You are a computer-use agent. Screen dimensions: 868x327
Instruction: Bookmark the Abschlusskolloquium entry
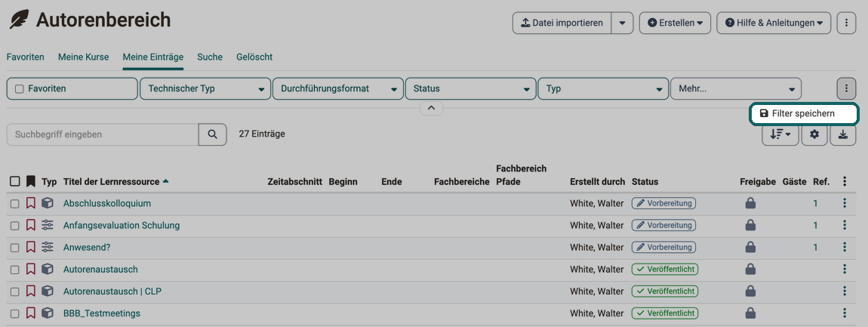click(x=31, y=203)
